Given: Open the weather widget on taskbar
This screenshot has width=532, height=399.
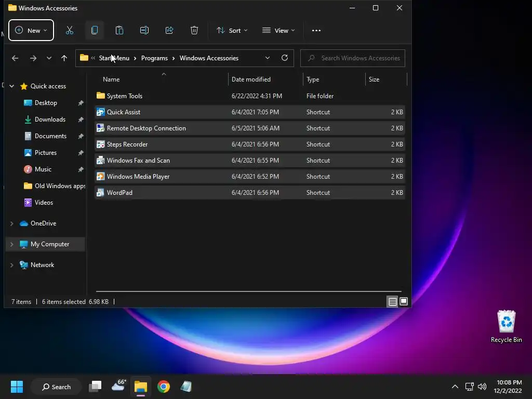Looking at the screenshot, I should click(x=118, y=386).
